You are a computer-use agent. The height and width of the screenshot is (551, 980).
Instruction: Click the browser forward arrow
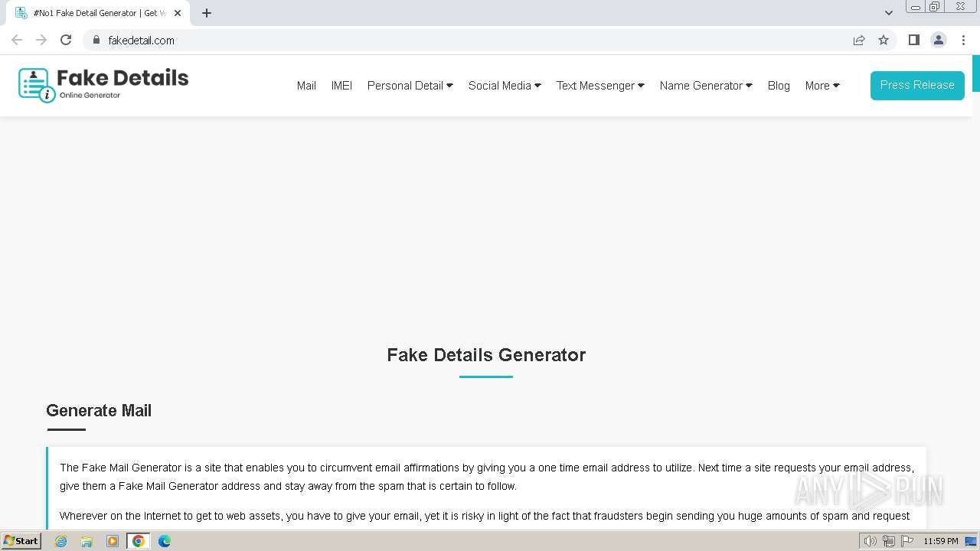tap(41, 40)
